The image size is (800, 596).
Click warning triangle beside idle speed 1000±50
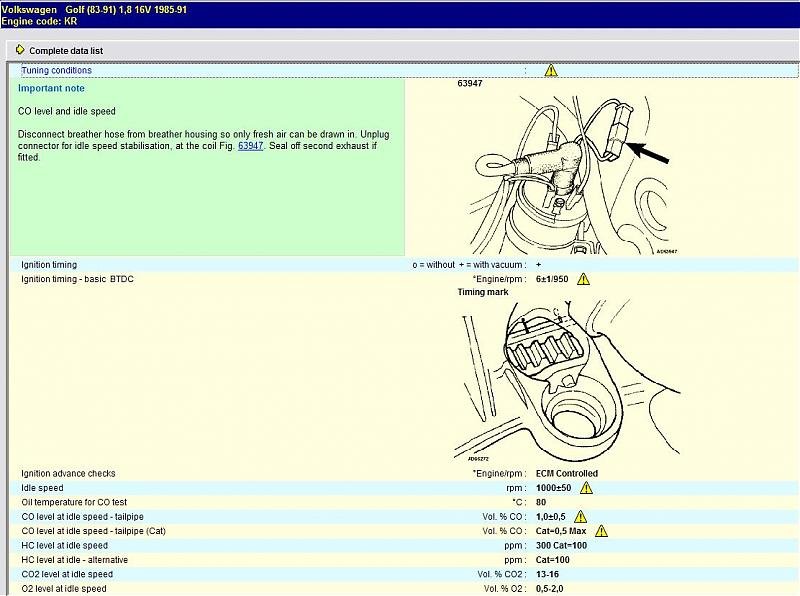[x=586, y=487]
